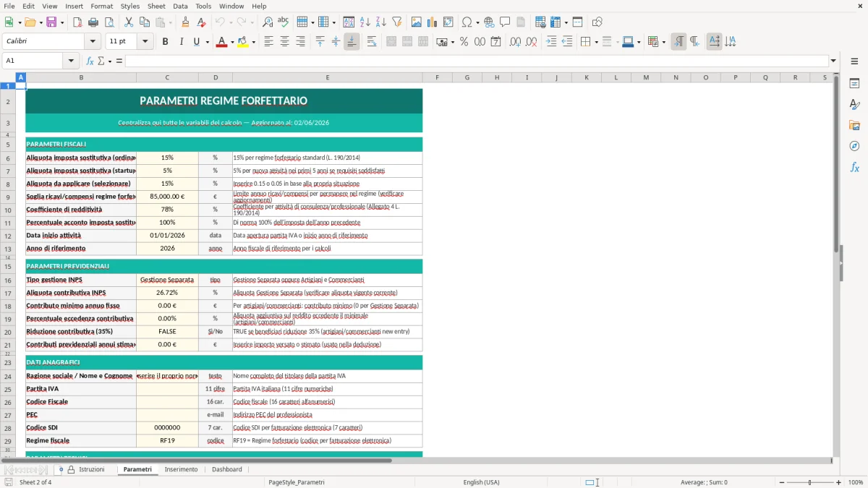This screenshot has width=868, height=488.
Task: Open the Conditional Formatting dropdown arrow
Action: click(663, 42)
